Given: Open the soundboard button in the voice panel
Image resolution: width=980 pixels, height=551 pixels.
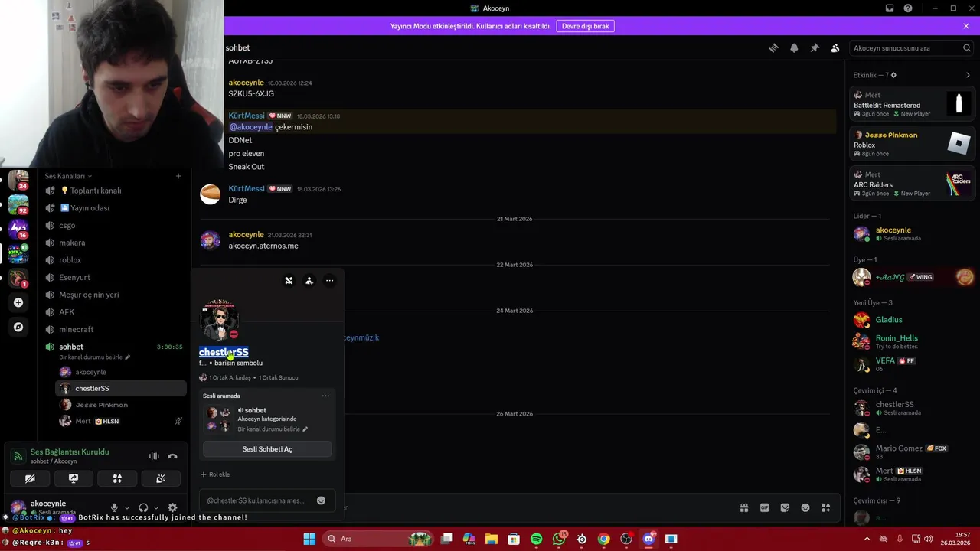Looking at the screenshot, I should pos(161,478).
